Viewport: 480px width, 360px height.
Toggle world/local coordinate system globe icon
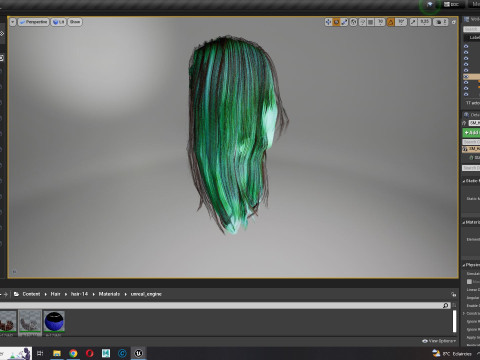click(354, 22)
